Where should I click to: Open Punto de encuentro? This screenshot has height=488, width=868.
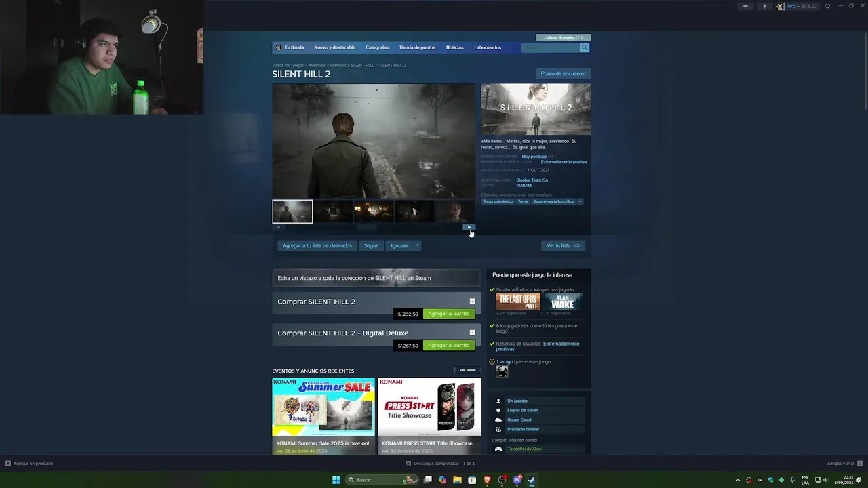click(563, 73)
